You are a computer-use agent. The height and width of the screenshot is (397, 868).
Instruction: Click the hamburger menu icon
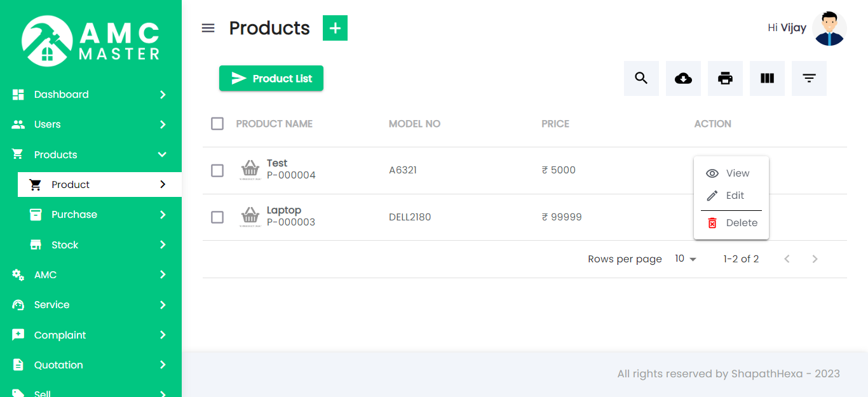coord(208,27)
